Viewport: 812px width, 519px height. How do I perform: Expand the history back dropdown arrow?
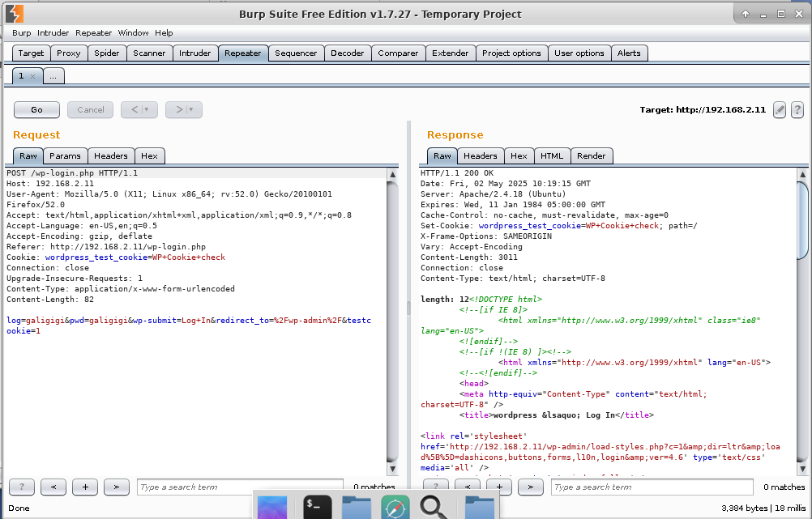[147, 109]
